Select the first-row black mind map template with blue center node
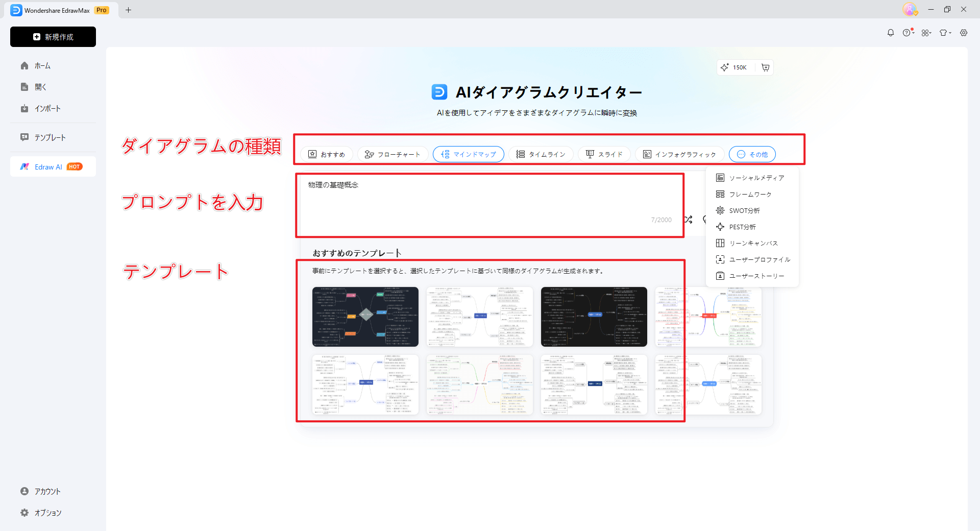Viewport: 980px width, 531px height. click(x=594, y=317)
